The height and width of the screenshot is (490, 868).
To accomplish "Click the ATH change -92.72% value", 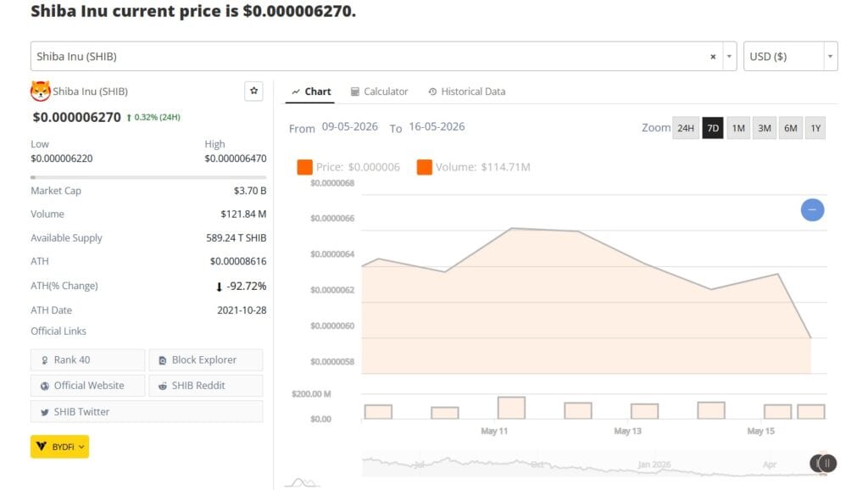I will pyautogui.click(x=246, y=287).
